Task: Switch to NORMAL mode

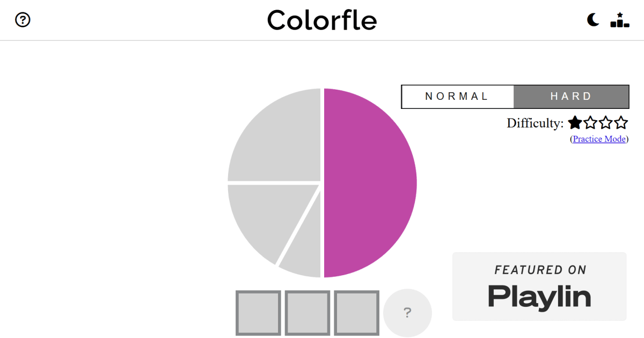Action: [x=458, y=97]
